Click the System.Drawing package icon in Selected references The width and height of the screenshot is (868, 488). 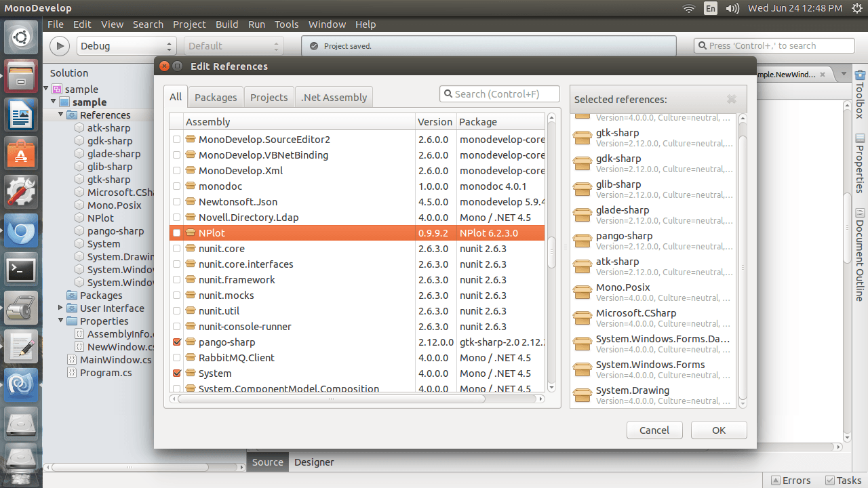(x=583, y=395)
